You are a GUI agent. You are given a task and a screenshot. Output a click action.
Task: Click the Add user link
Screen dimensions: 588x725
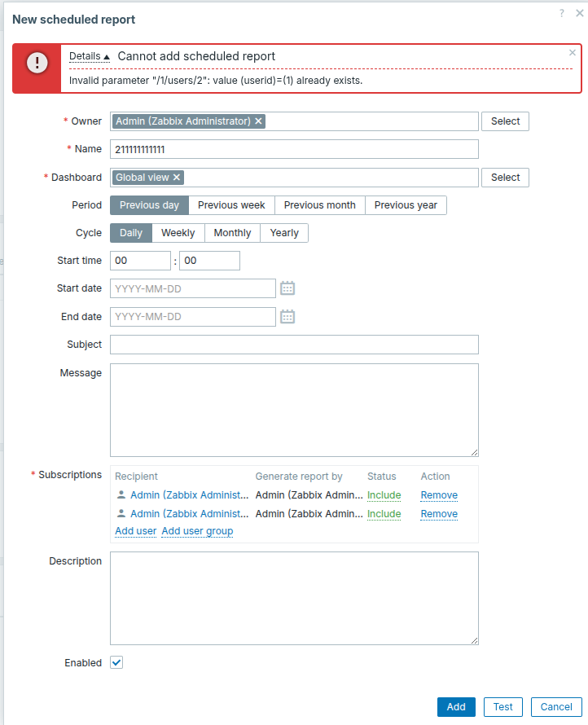pos(135,531)
